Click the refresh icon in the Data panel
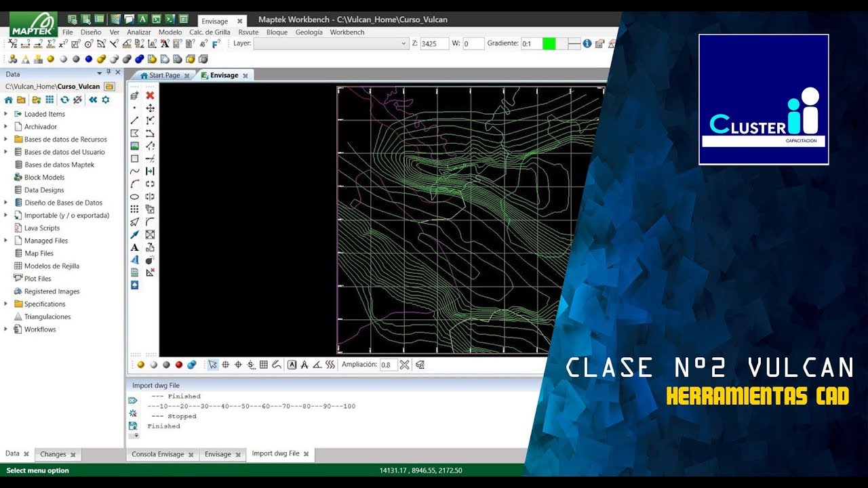The image size is (868, 488). (64, 100)
